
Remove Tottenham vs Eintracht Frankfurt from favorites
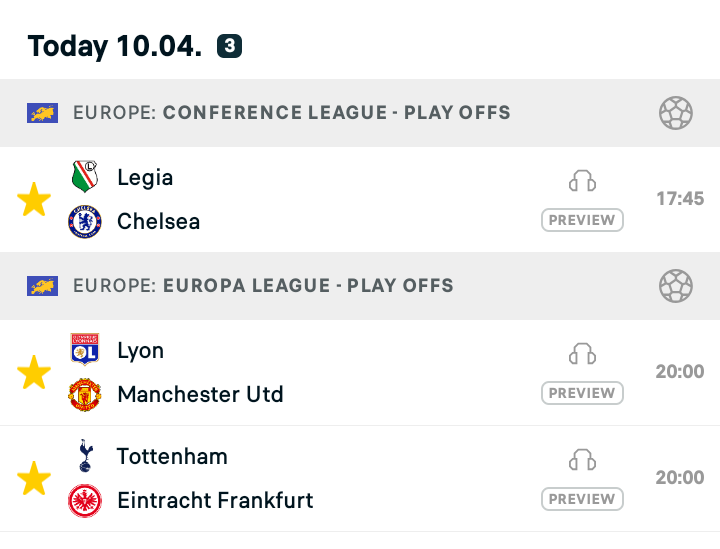(x=34, y=478)
